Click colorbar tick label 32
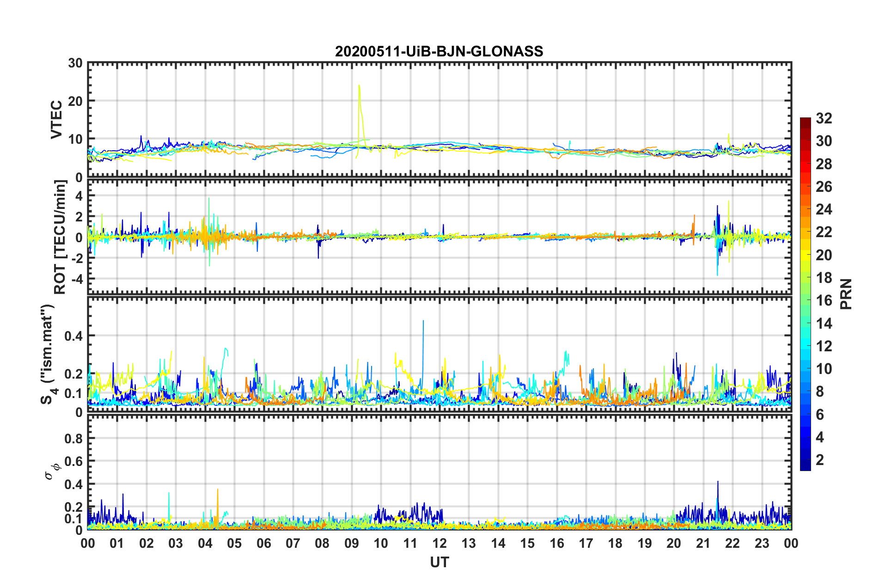Image resolution: width=879 pixels, height=588 pixels. point(824,118)
